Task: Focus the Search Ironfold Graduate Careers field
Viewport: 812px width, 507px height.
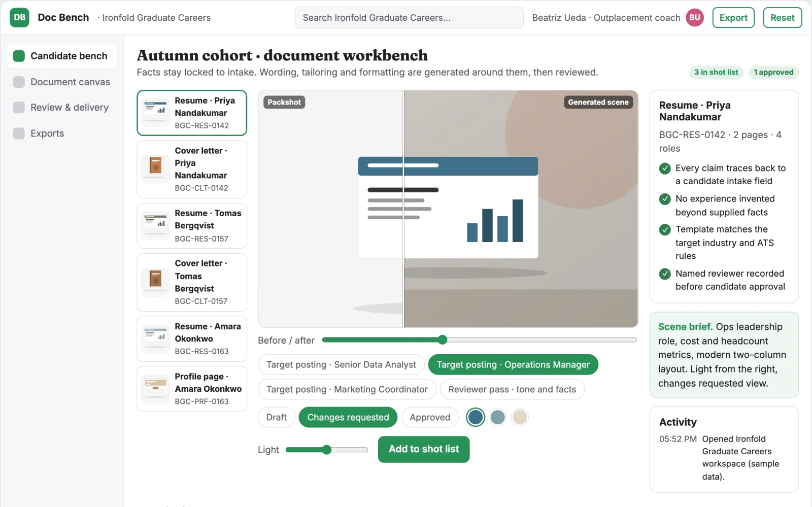Action: tap(409, 18)
